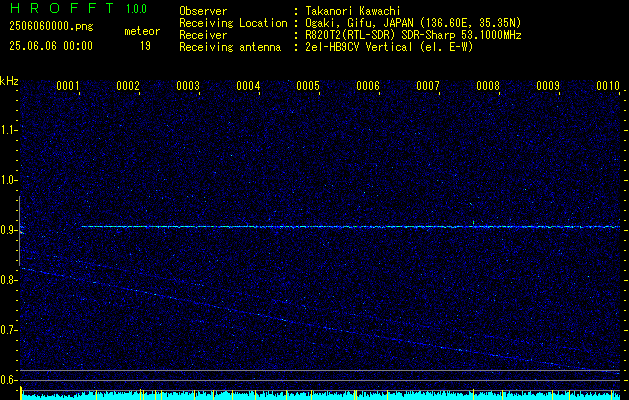629x400 pixels.
Task: Select the filename 2506060000.png
Action: [x=51, y=27]
